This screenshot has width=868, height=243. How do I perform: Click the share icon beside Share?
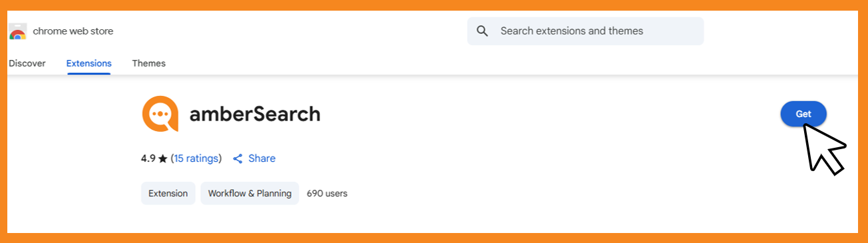(237, 158)
